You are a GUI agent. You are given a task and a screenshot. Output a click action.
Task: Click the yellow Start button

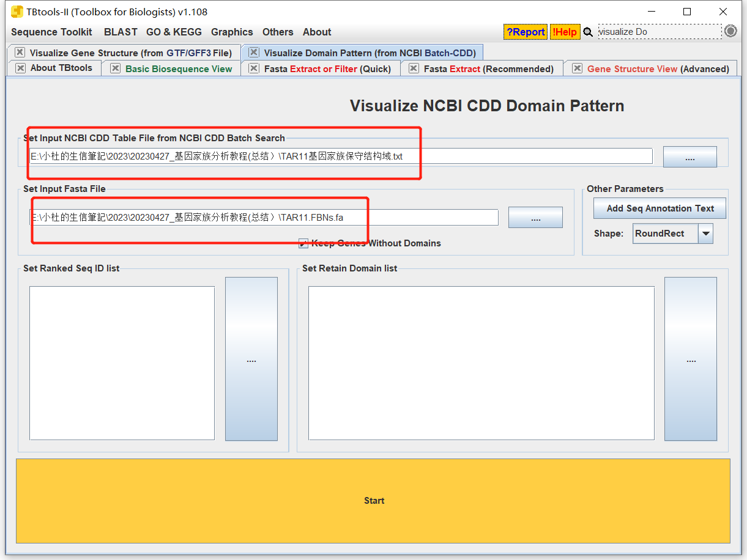coord(373,501)
